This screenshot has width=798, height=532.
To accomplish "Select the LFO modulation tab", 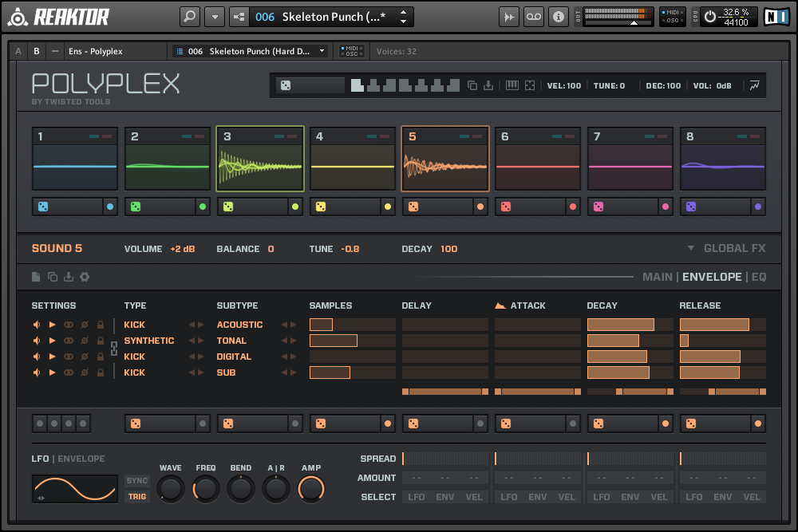I will 40,459.
